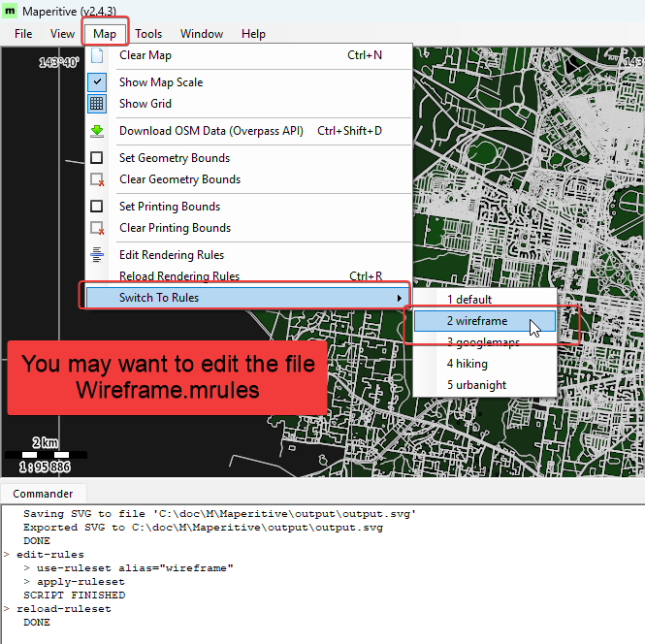The image size is (645, 644).
Task: Open the Tools menu
Action: pos(148,34)
